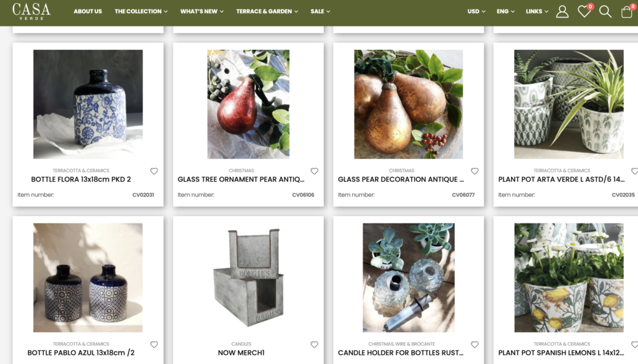Follow the Bottle Flora 13x18cm product link

(x=81, y=179)
